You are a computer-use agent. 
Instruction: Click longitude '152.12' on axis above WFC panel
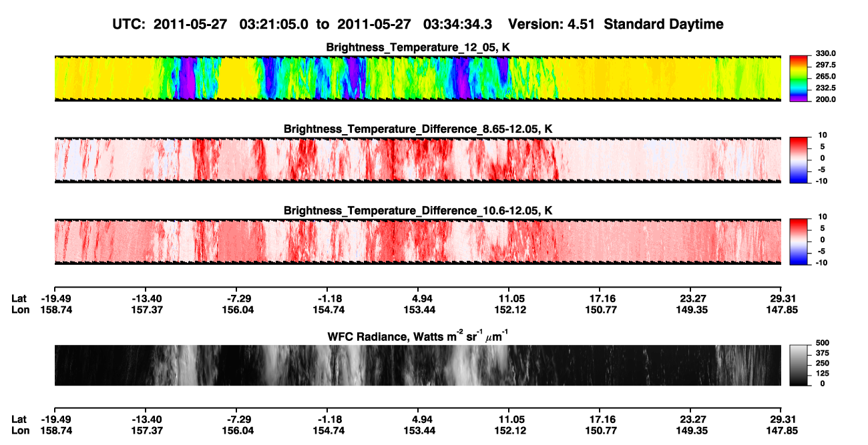click(509, 310)
